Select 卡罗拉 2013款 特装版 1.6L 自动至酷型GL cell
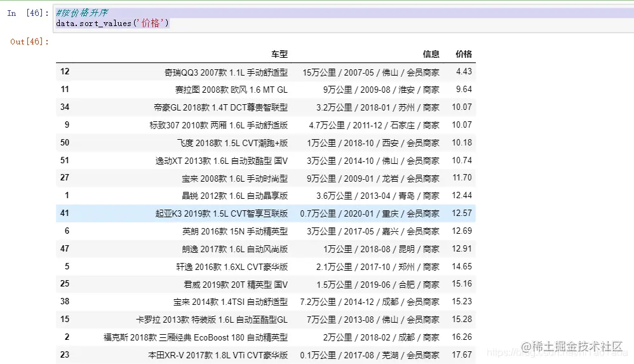 212,320
